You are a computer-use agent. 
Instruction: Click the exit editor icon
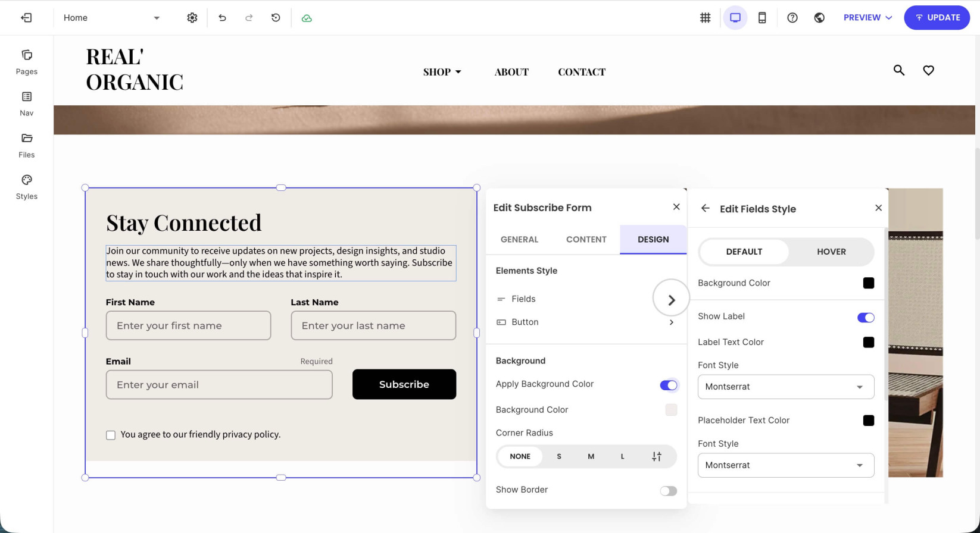[x=26, y=18]
